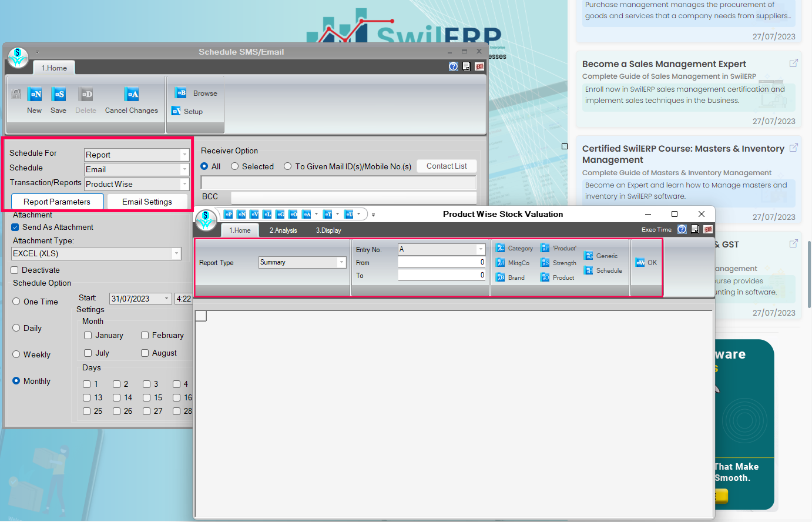Check the Deactivate checkbox
Viewport: 812px width, 522px height.
[x=15, y=270]
